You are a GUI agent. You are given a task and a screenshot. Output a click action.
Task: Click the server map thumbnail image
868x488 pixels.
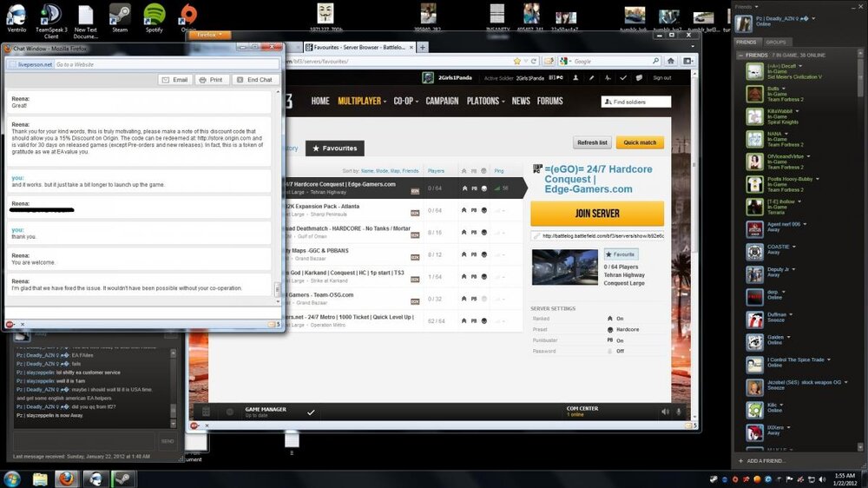(x=564, y=267)
